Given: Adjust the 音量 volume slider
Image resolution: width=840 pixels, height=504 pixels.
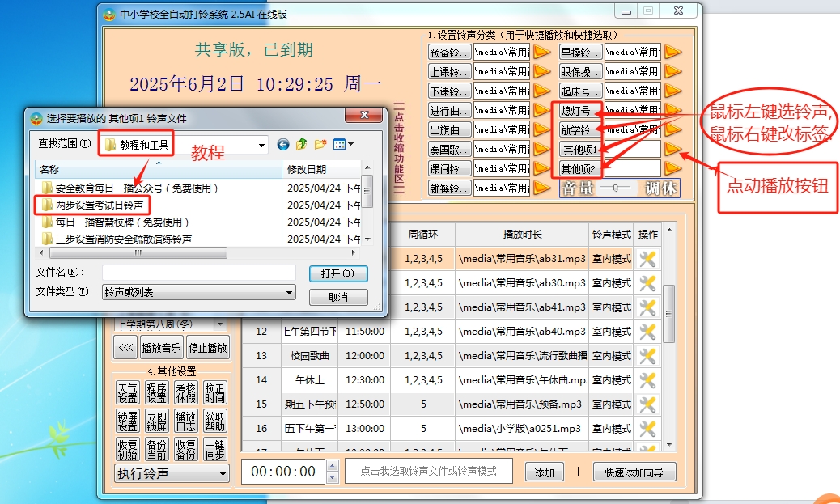Looking at the screenshot, I should point(616,188).
